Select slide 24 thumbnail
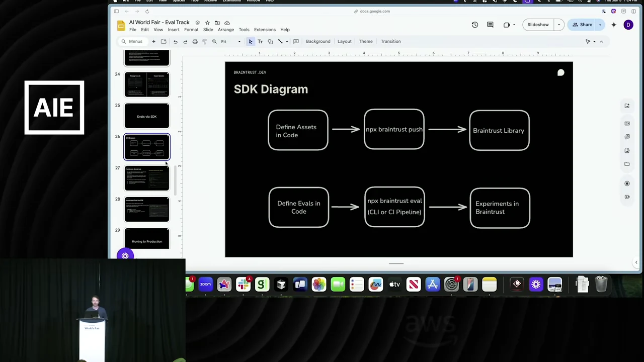 147,85
